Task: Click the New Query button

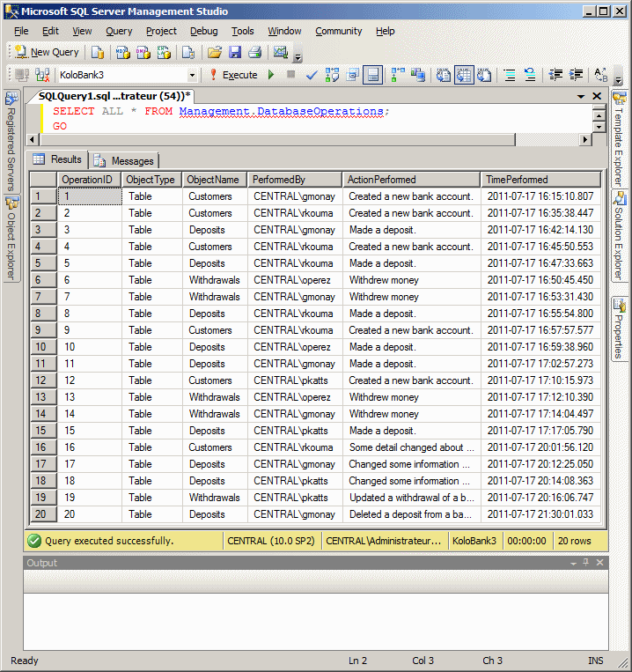Action: point(47,52)
